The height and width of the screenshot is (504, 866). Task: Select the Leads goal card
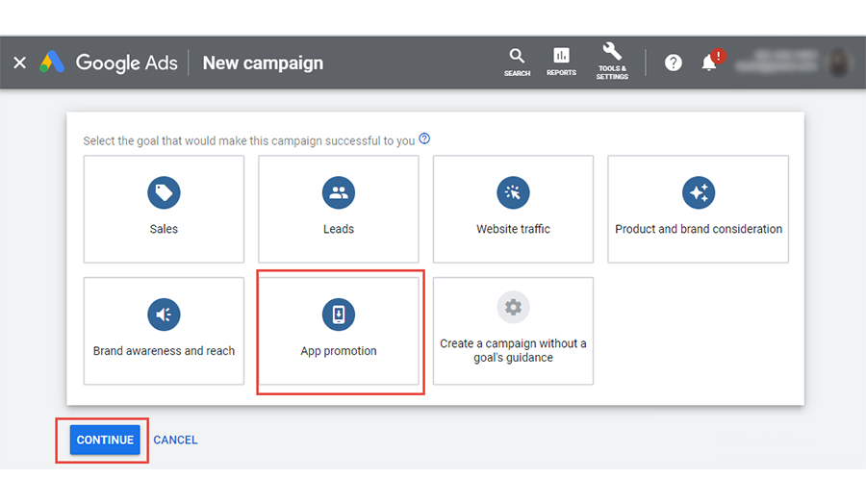339,210
